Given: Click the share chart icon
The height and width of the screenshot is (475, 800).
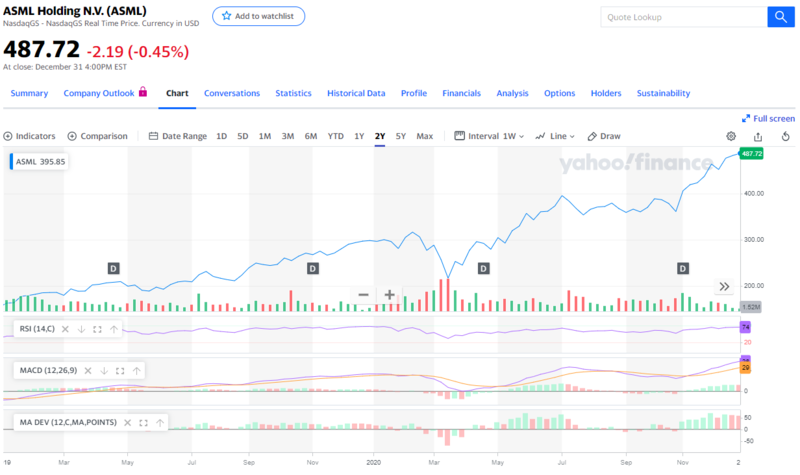Looking at the screenshot, I should tap(758, 136).
